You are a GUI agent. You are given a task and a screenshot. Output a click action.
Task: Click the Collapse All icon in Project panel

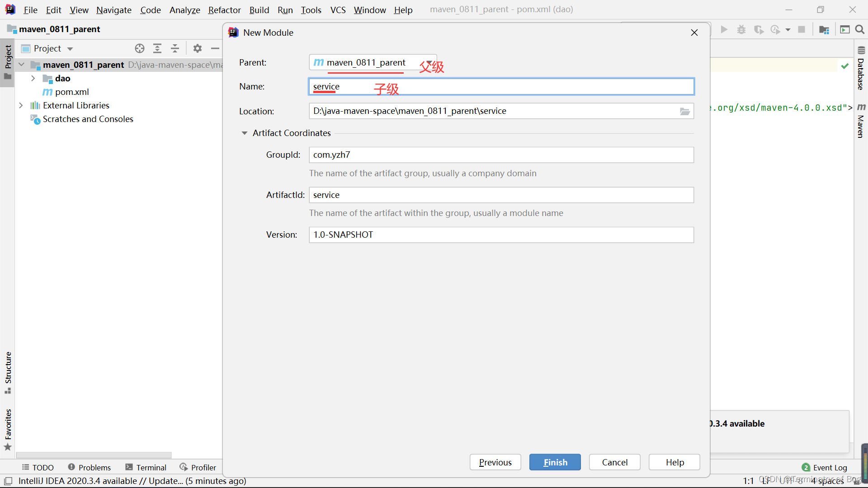click(175, 48)
